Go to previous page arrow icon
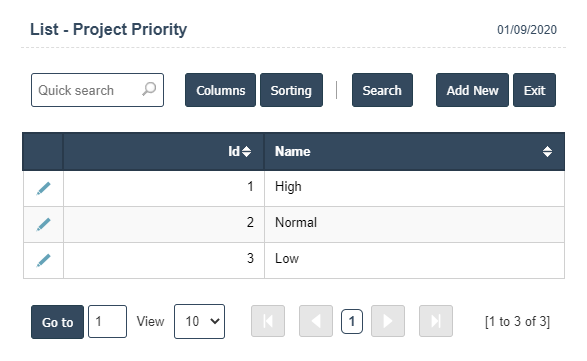This screenshot has width=587, height=361. pos(316,321)
